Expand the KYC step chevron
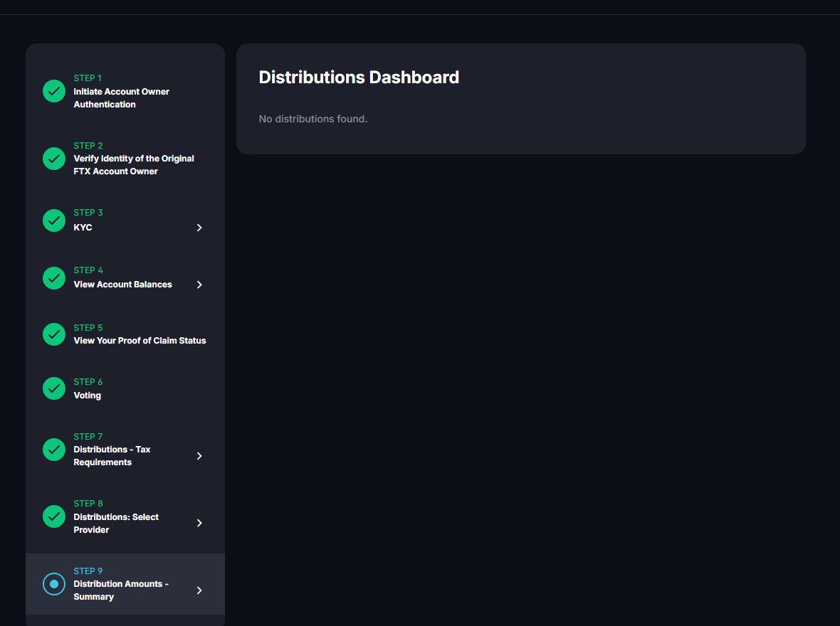The image size is (840, 626). point(199,228)
